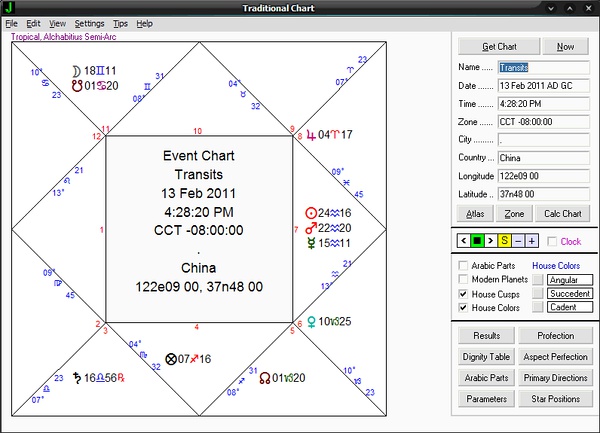Screen dimensions: 600x433
Task: Click the Succedent house color swatch
Action: 538,293
